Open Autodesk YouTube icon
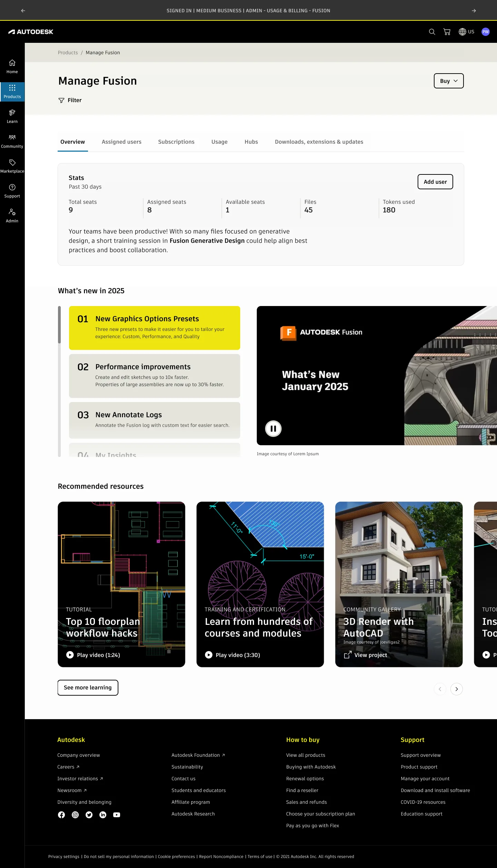Image resolution: width=497 pixels, height=868 pixels. [117, 815]
